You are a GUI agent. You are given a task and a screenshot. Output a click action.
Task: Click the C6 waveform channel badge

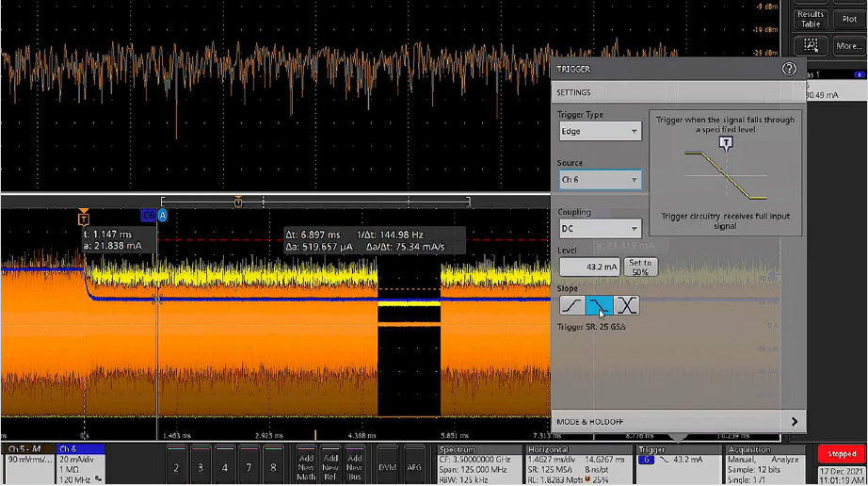click(148, 216)
